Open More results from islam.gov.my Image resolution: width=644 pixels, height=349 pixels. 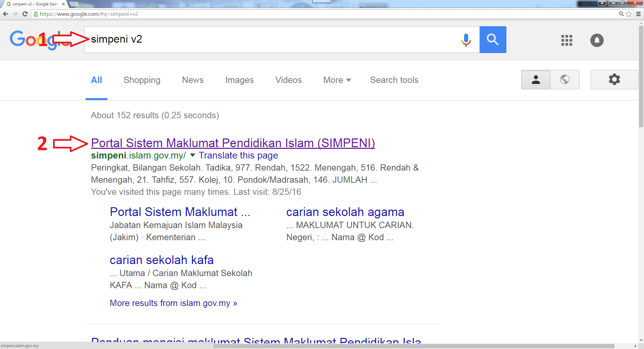[x=173, y=303]
